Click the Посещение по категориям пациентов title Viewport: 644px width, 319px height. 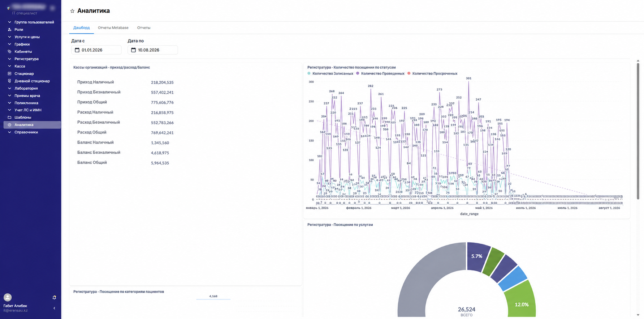[x=118, y=292]
